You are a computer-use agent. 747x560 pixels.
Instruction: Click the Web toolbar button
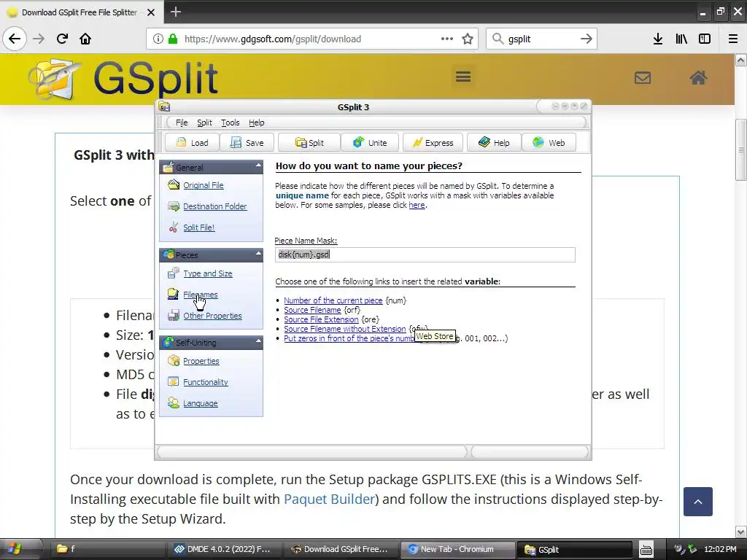[x=549, y=143]
